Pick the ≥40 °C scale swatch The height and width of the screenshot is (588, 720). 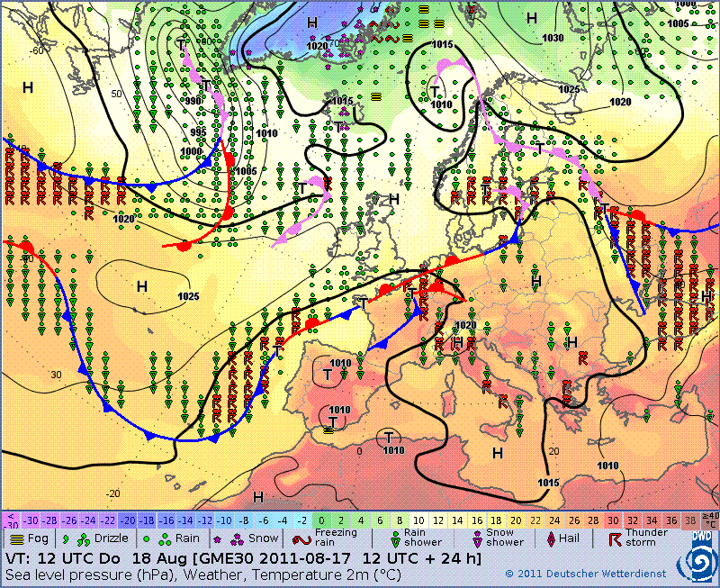coord(710,520)
